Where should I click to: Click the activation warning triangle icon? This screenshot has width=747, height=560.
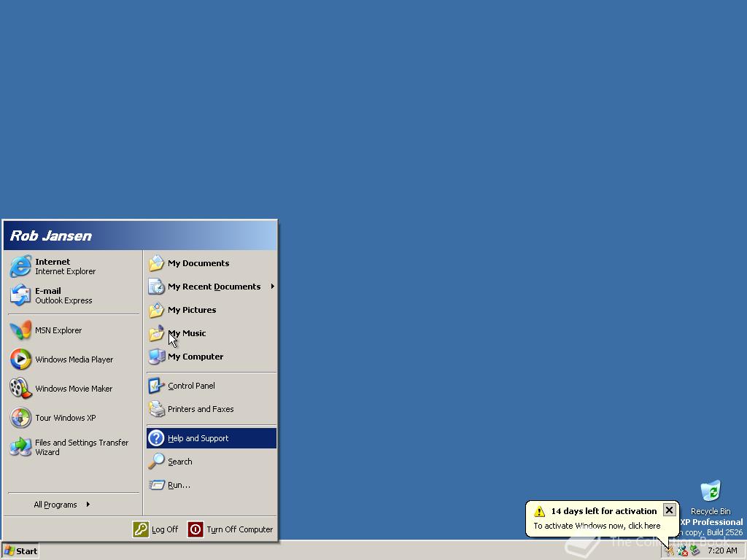pyautogui.click(x=539, y=511)
